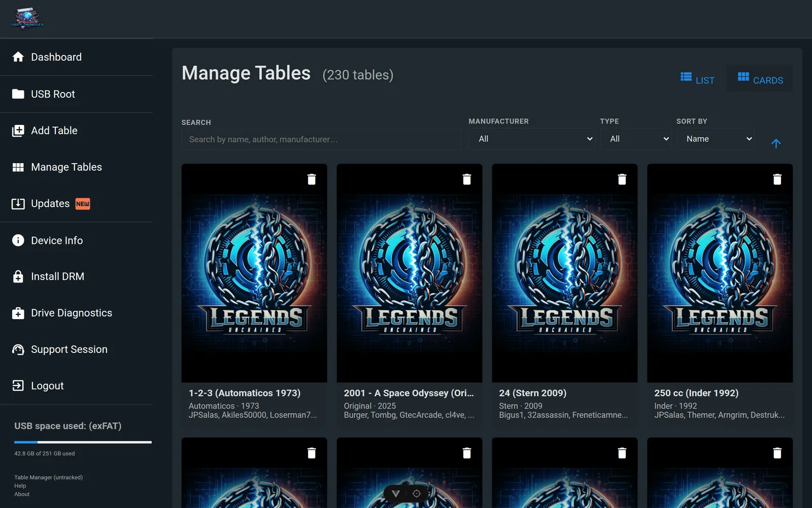812x508 pixels.
Task: Click the Table Manager logo
Action: 27,19
